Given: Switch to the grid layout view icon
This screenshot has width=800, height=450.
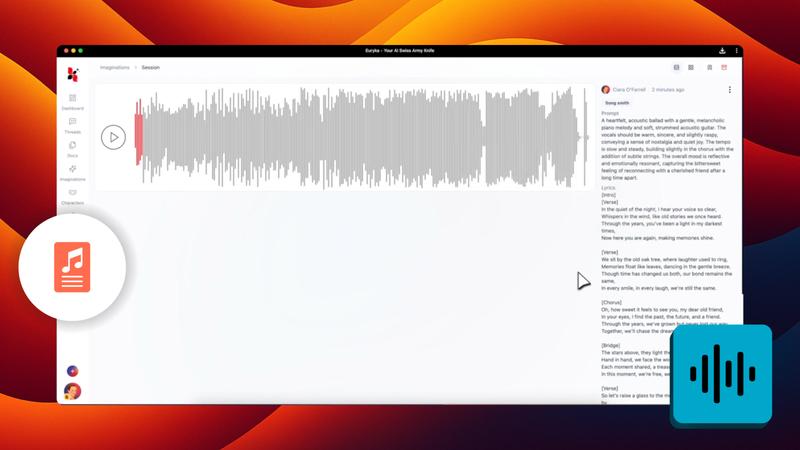Looking at the screenshot, I should [x=691, y=67].
